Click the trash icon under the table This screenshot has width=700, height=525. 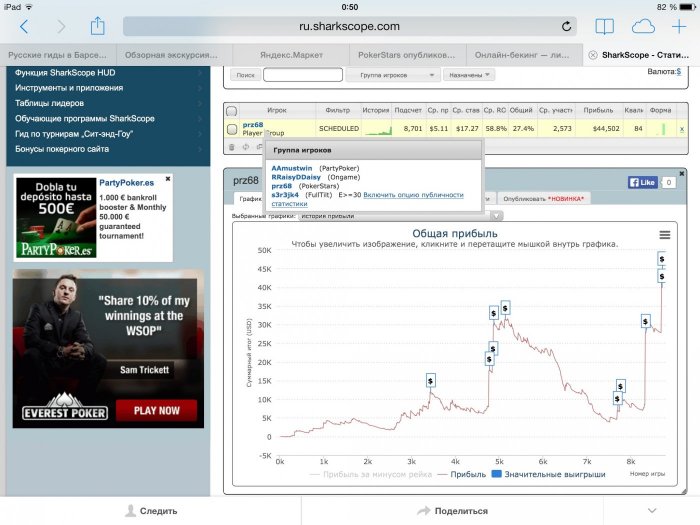(x=231, y=147)
